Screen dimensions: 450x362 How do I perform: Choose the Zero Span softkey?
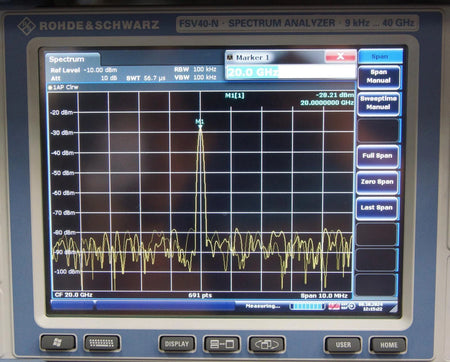[377, 182]
